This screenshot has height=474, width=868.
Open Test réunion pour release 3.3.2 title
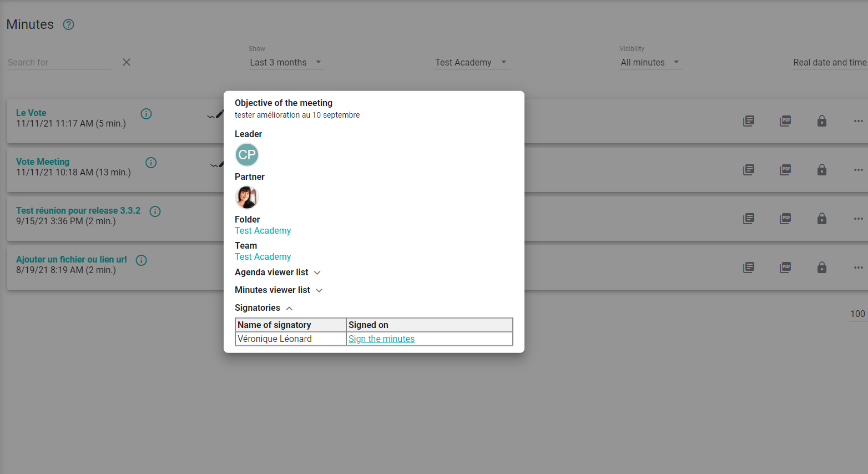[x=78, y=211]
